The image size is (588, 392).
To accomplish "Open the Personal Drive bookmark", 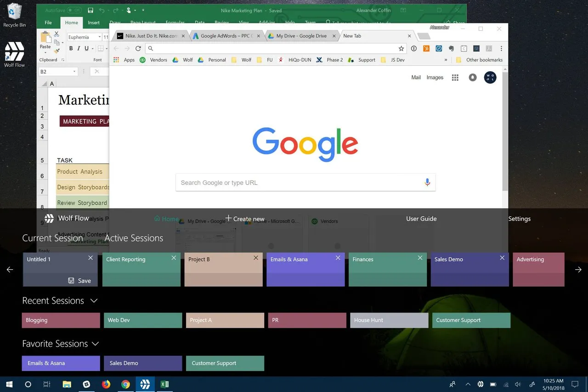I will point(212,60).
